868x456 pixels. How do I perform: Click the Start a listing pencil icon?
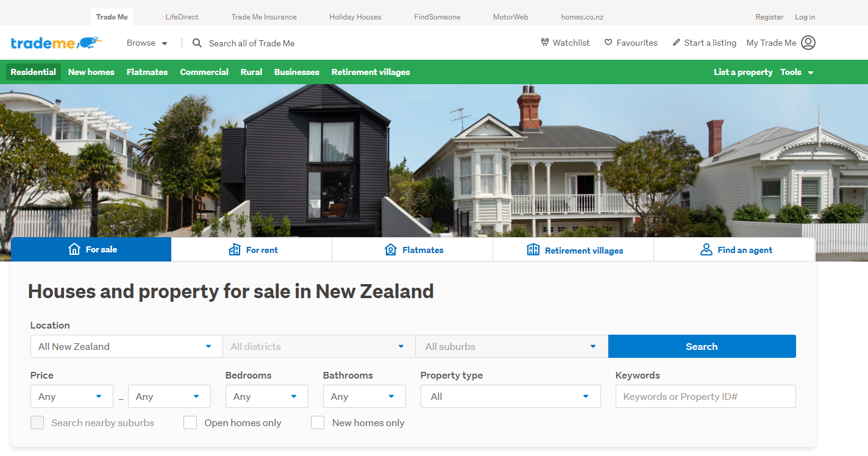[x=677, y=43]
